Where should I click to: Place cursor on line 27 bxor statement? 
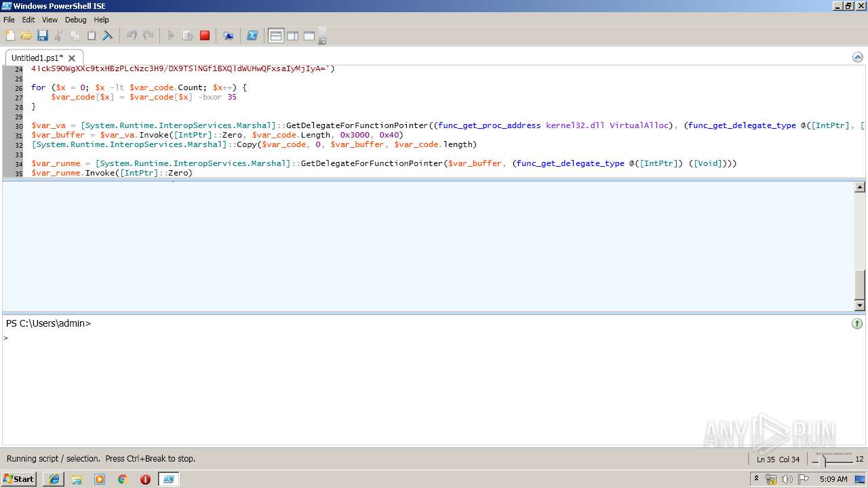144,97
